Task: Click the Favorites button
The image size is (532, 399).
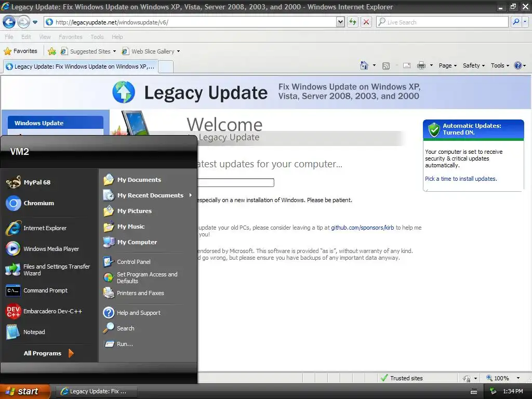Action: tap(20, 51)
